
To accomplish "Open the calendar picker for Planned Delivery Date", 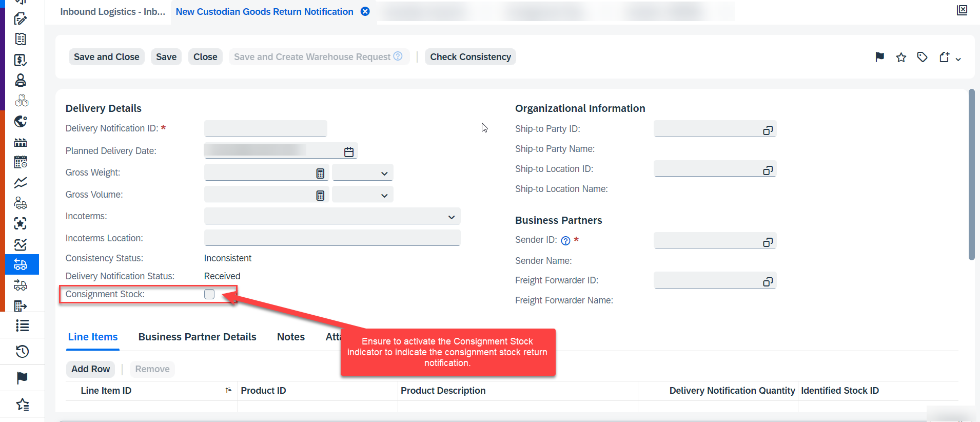I will 349,151.
